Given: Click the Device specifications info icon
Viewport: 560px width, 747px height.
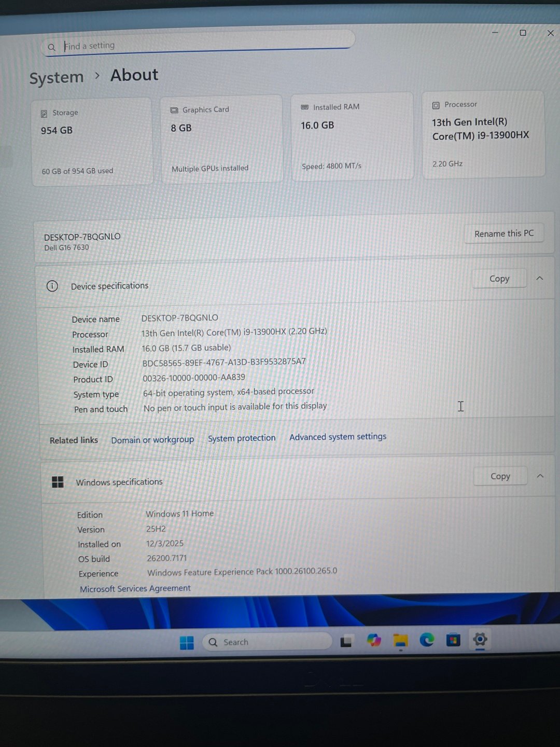Looking at the screenshot, I should tap(52, 286).
